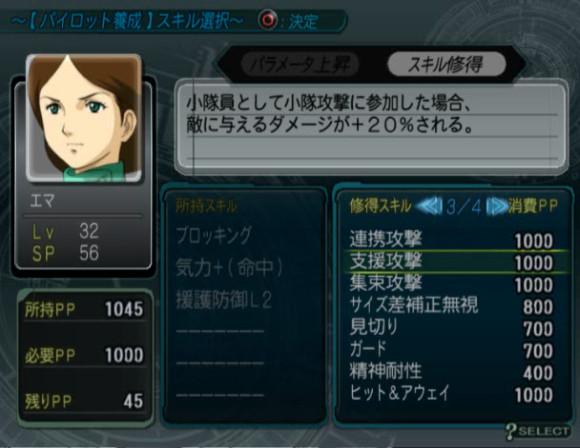Click the red circle confirm button icon
This screenshot has height=448, width=580.
268,20
